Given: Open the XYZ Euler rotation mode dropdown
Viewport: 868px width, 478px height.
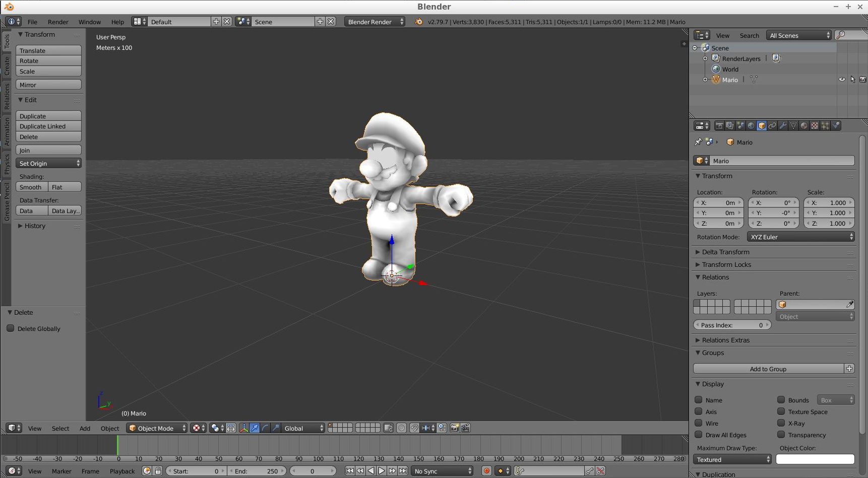Looking at the screenshot, I should pos(800,237).
